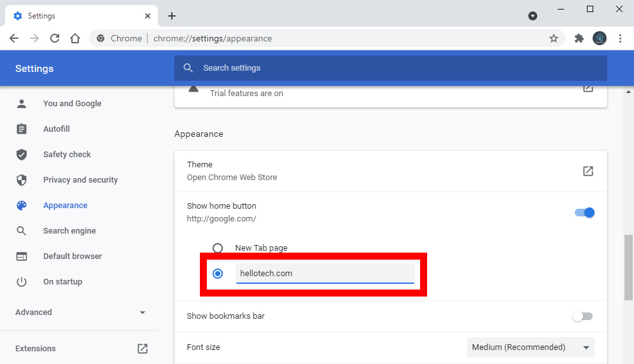Click the Safety check shield icon
634x364 pixels.
click(22, 155)
